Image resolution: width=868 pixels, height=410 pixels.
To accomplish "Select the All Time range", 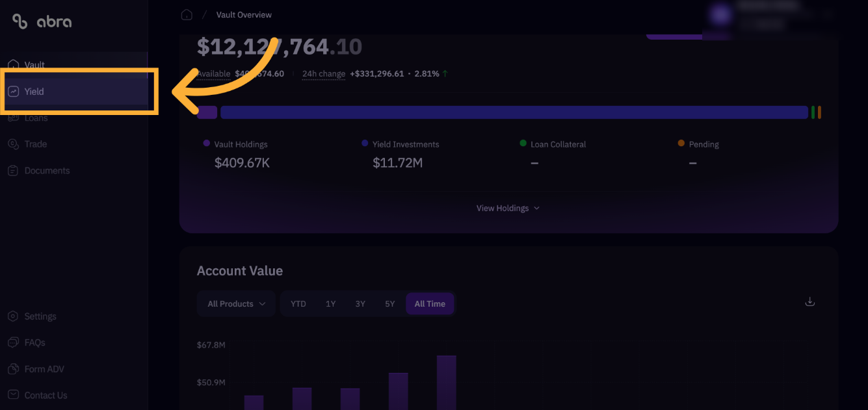I will 430,304.
